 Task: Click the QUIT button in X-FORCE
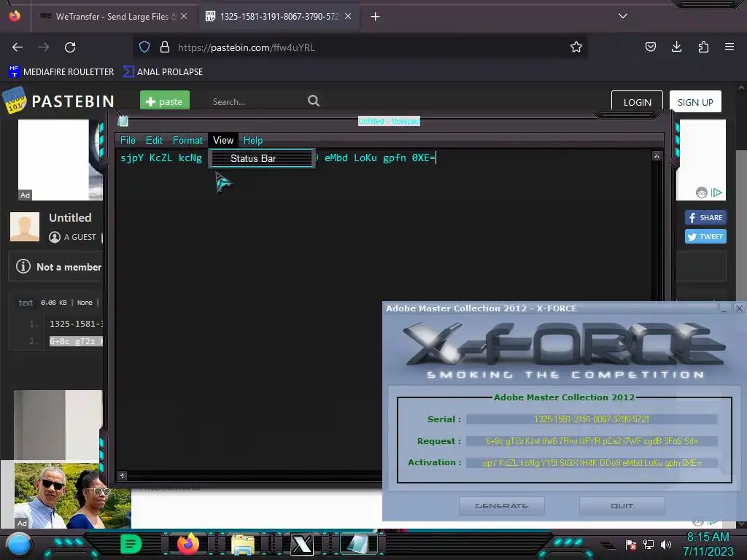(x=622, y=506)
